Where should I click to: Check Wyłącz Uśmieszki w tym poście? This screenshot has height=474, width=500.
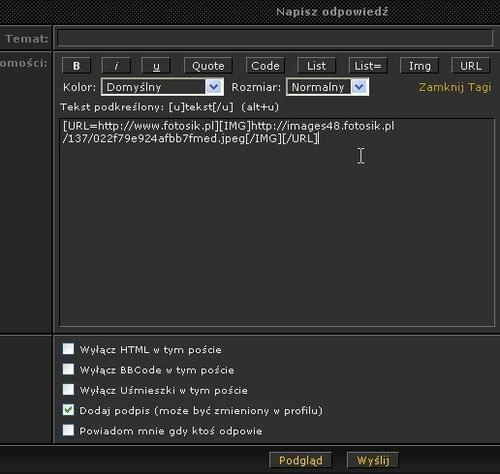point(68,390)
